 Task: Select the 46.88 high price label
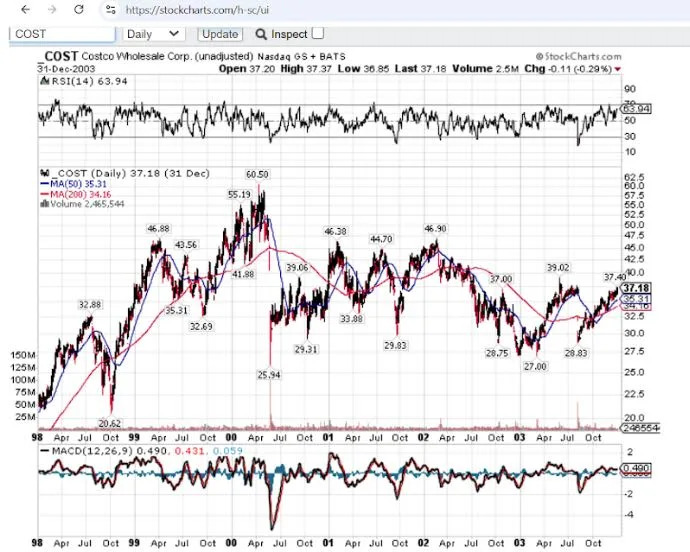158,228
